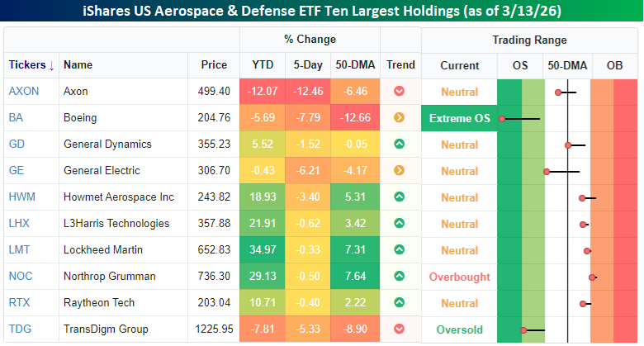Viewport: 644px width, 346px height.
Task: Click the Boeing trading range dot marker
Action: (502, 119)
